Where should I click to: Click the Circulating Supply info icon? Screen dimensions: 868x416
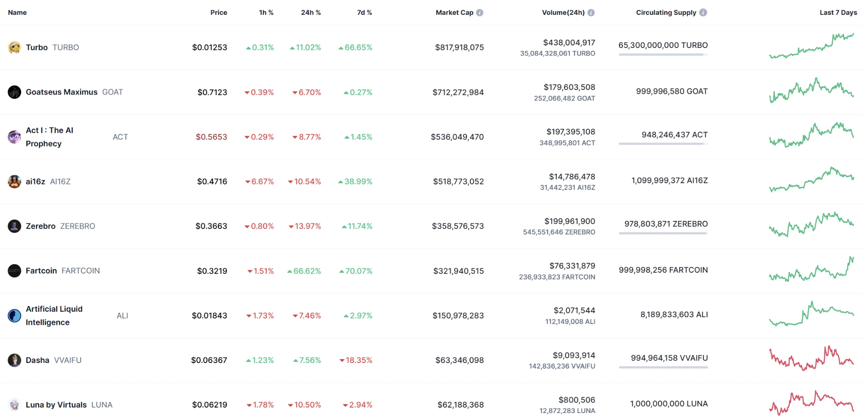[x=703, y=13]
